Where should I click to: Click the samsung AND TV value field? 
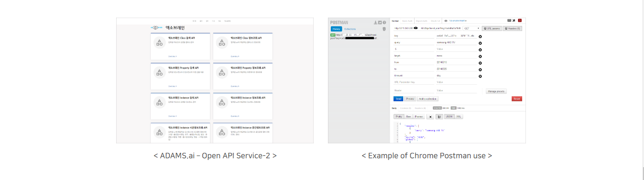click(x=456, y=43)
